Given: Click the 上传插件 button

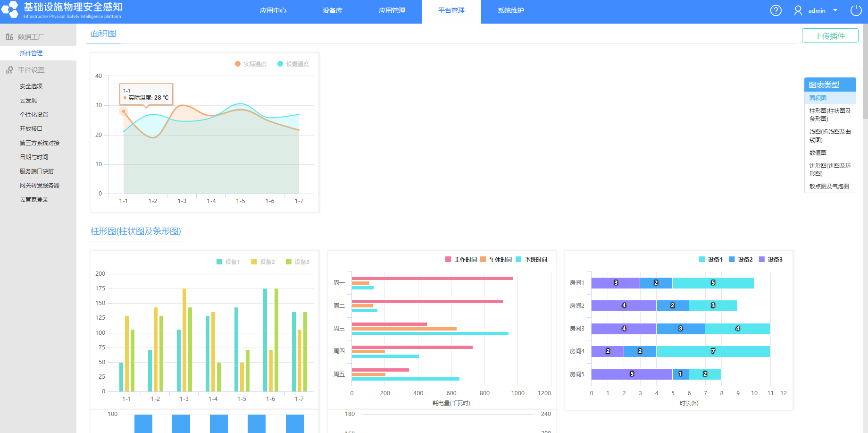Looking at the screenshot, I should 830,36.
